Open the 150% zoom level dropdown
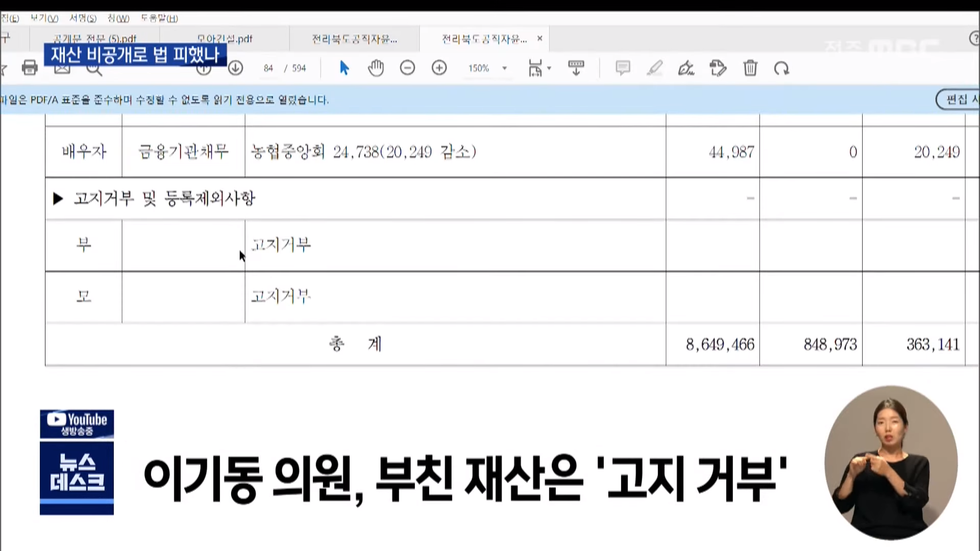Viewport: 980px width, 551px height. (504, 68)
